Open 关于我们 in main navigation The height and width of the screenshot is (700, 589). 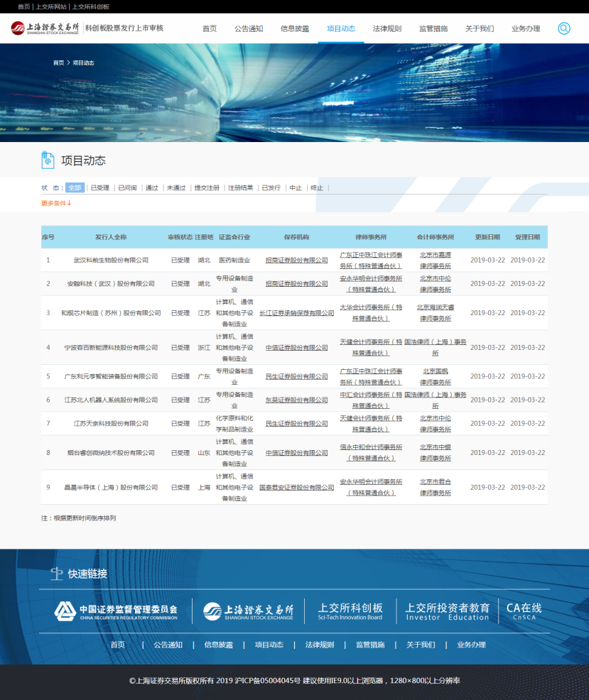point(480,28)
